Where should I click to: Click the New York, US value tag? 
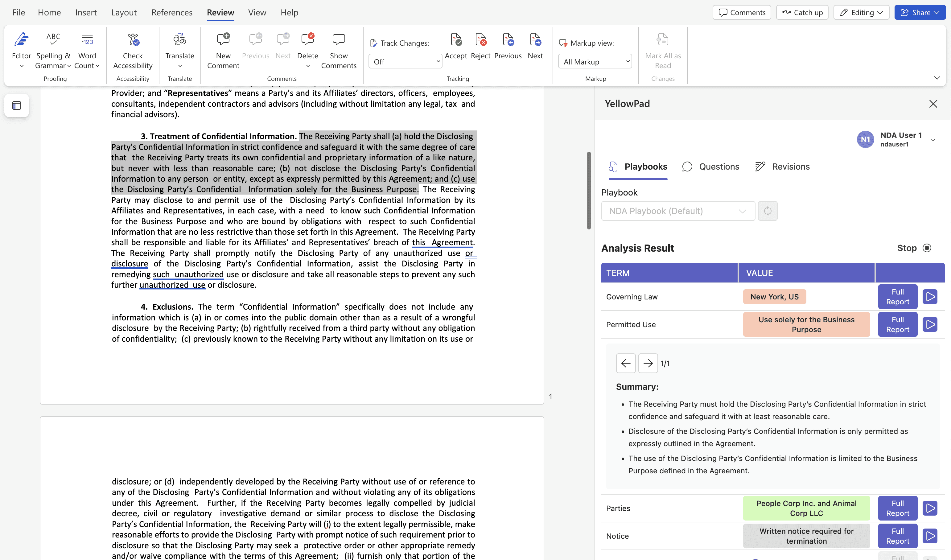click(x=774, y=297)
